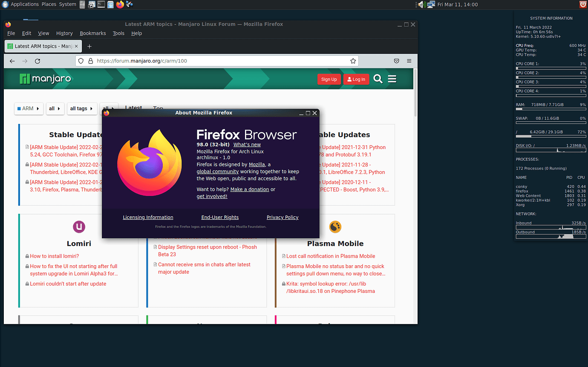Open the terminal launcher in the top panel
Viewport: 588px width, 367px height.
(101, 4)
